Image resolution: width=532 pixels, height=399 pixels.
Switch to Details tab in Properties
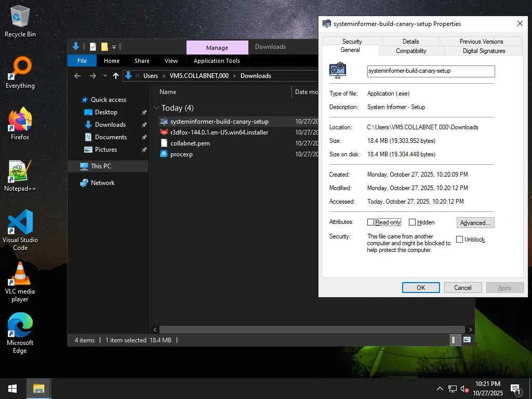[x=410, y=41]
